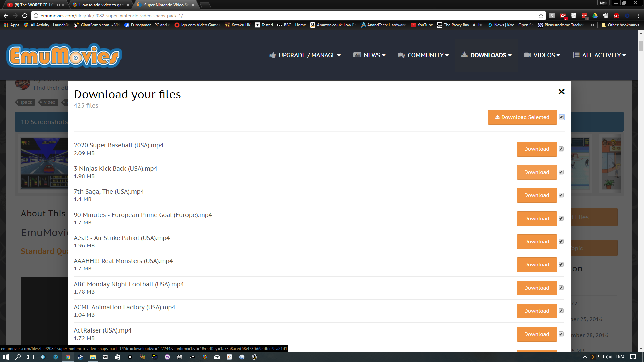Expand the NEWS menu

click(x=369, y=55)
